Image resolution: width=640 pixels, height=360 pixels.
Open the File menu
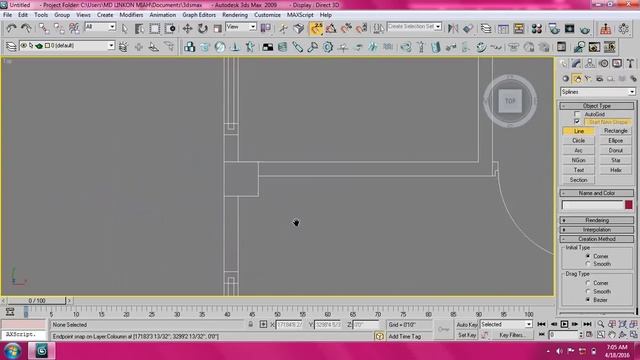click(7, 15)
